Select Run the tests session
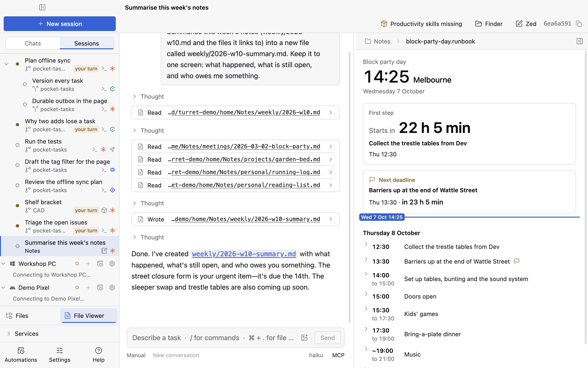588x368 pixels. 59,145
